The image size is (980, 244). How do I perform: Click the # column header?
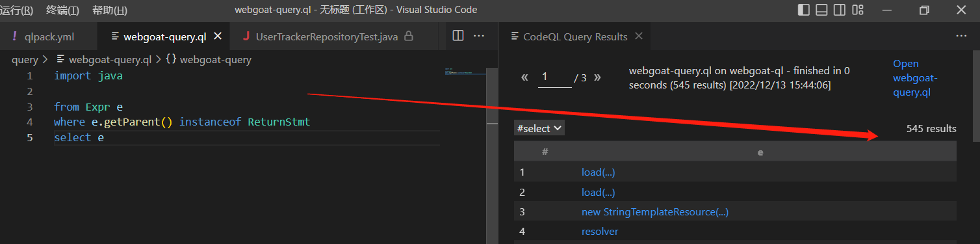(545, 152)
